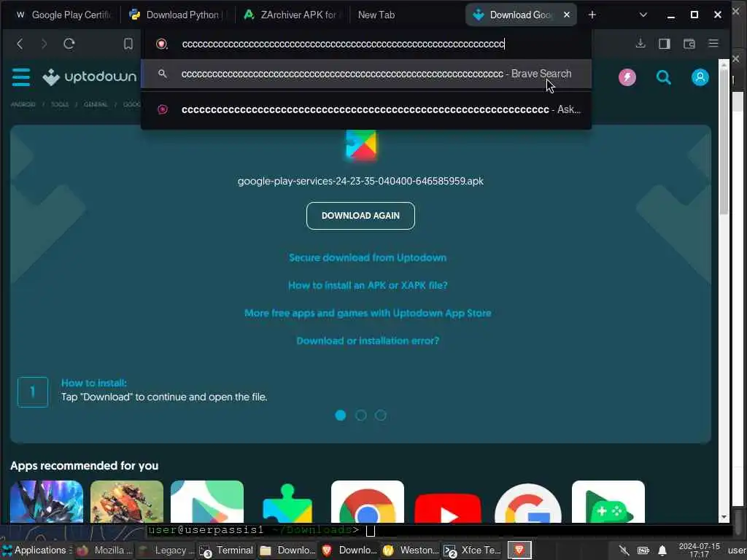Click the How to install step 1 box
Screen dimensions: 747x560
[x=32, y=392]
